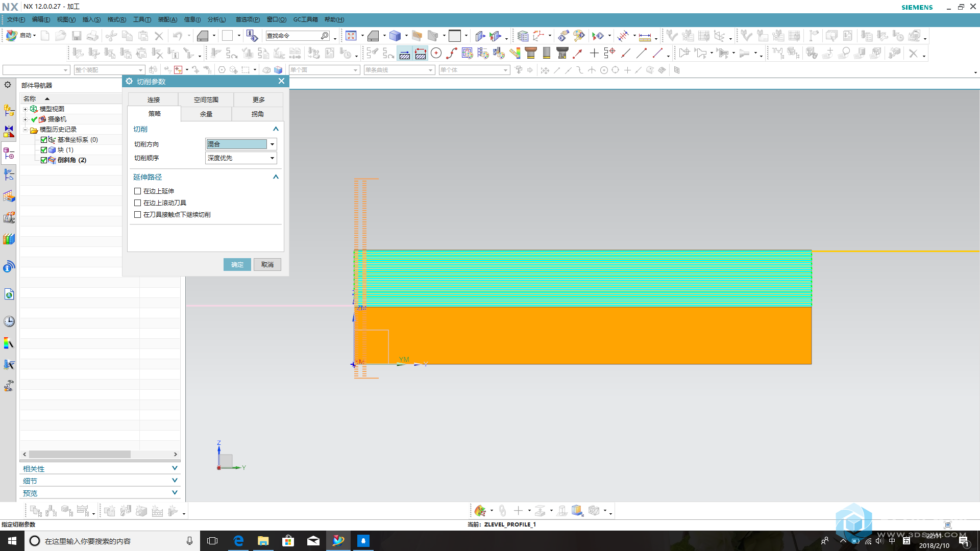Open the Mail app from the taskbar
The height and width of the screenshot is (551, 980).
[x=313, y=541]
